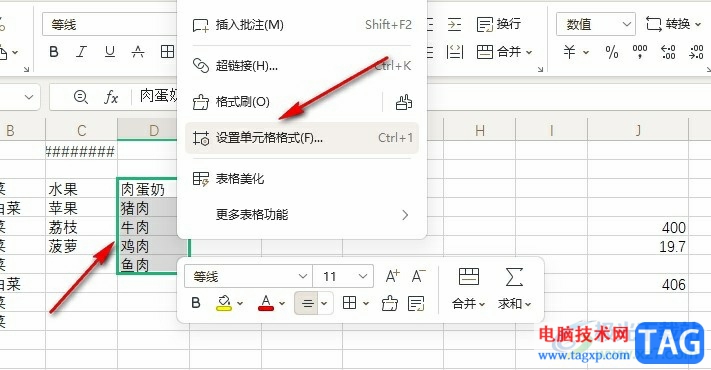The height and width of the screenshot is (370, 711).
Task: Click the mini toolbar format painter icon
Action: pos(390,303)
